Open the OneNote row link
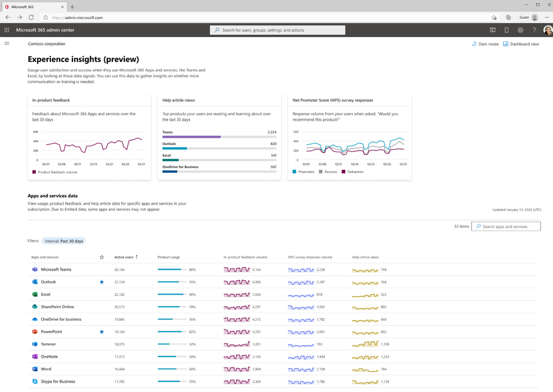Screen dimensions: 553x392 click(x=49, y=357)
